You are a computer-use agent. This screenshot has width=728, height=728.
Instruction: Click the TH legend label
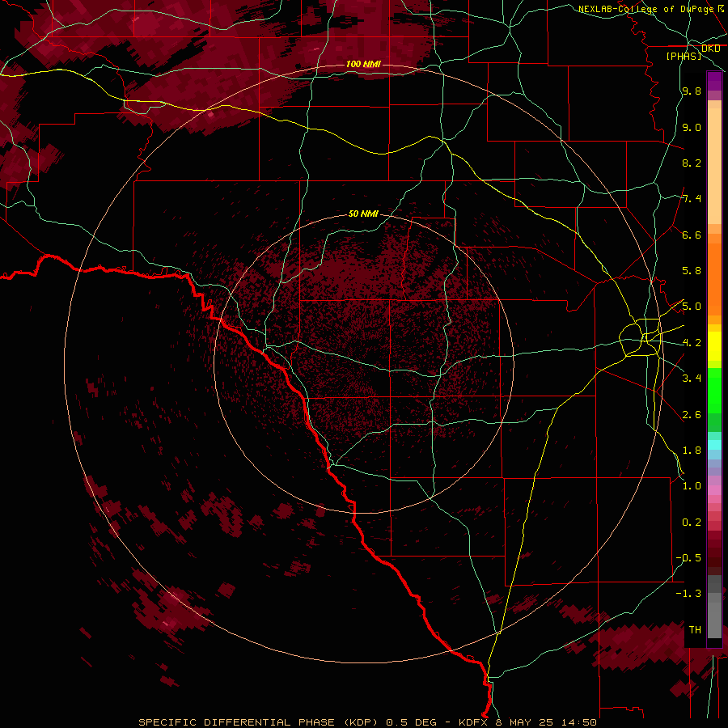point(695,630)
